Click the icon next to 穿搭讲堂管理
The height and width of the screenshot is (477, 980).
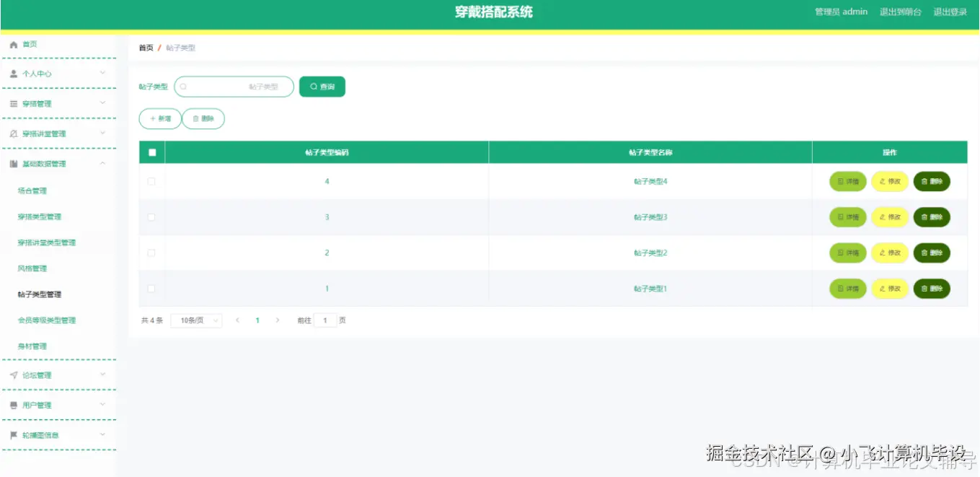12,134
